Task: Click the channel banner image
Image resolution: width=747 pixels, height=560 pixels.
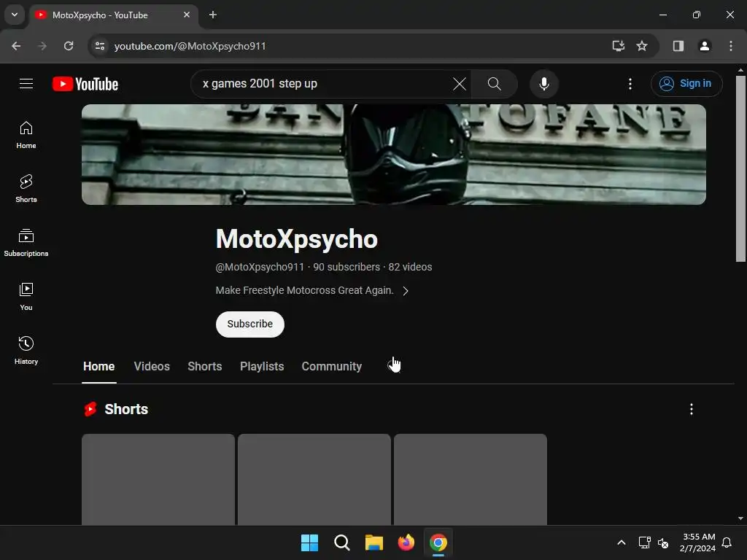Action: (x=393, y=155)
